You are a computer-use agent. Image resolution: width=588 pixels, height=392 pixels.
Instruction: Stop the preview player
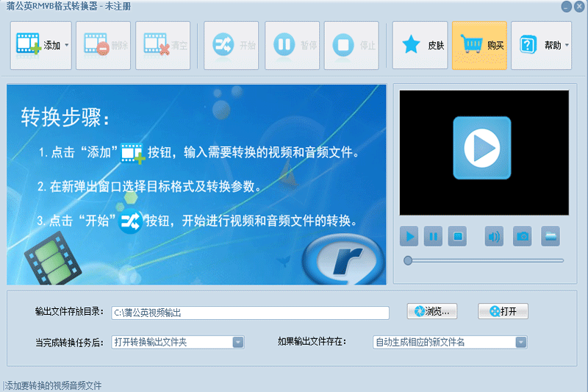pos(457,236)
